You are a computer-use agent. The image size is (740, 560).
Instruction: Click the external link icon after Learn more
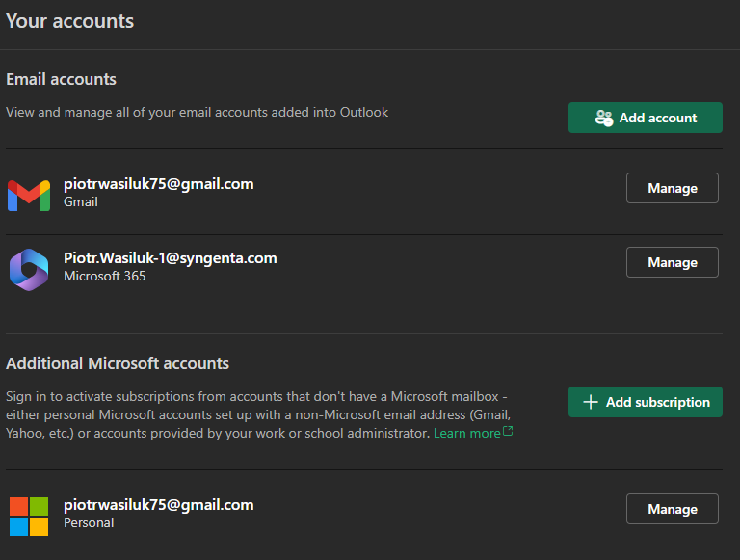[508, 431]
